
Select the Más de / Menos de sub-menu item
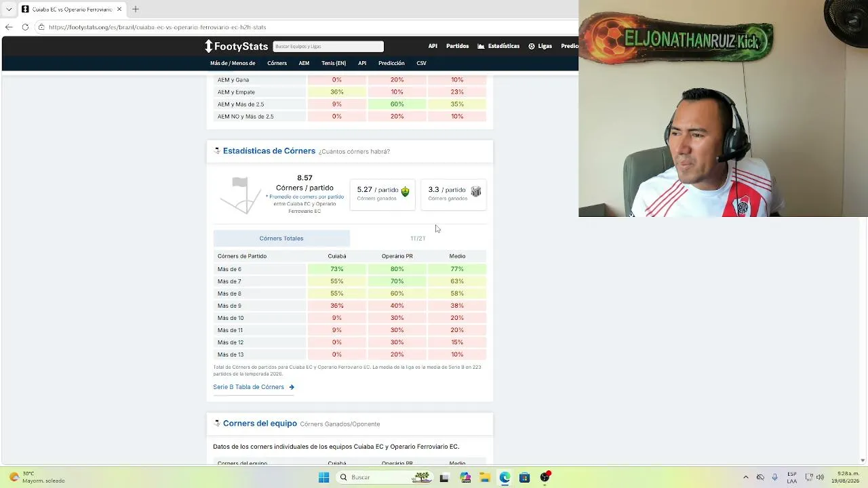[x=233, y=63]
